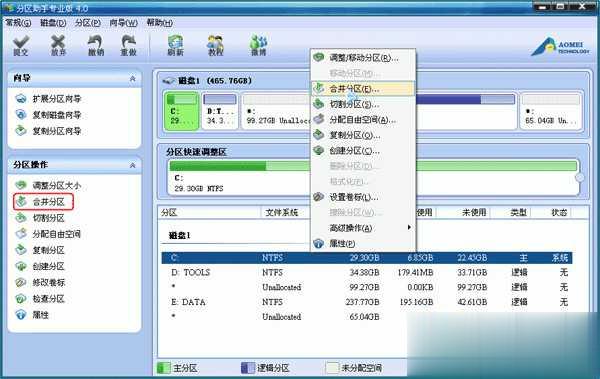Click the 提交 (Apply) toolbar icon
600x379 pixels.
click(x=21, y=46)
